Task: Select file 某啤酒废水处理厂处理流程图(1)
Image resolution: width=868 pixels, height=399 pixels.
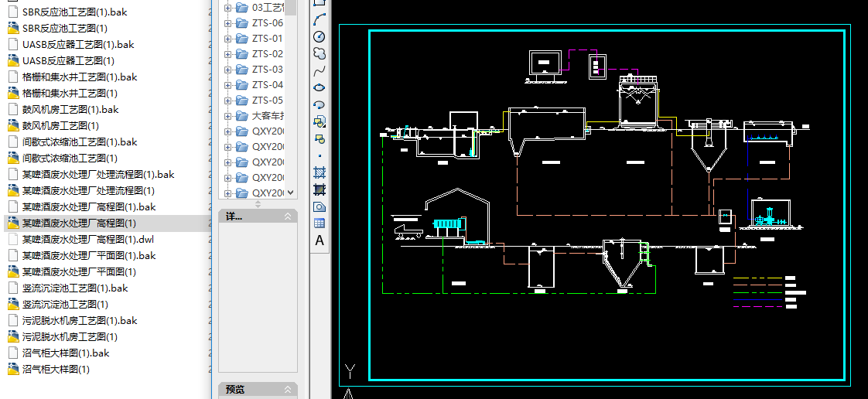Action: [x=88, y=191]
